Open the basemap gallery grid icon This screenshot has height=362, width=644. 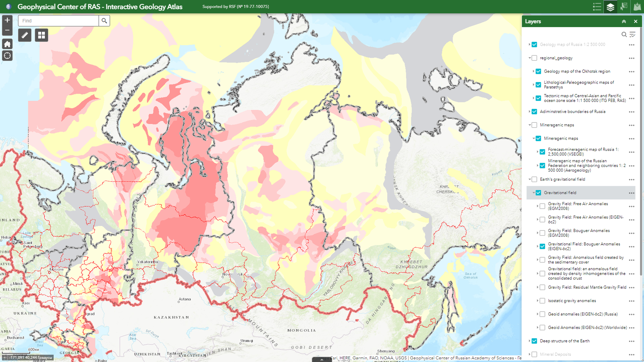(42, 35)
